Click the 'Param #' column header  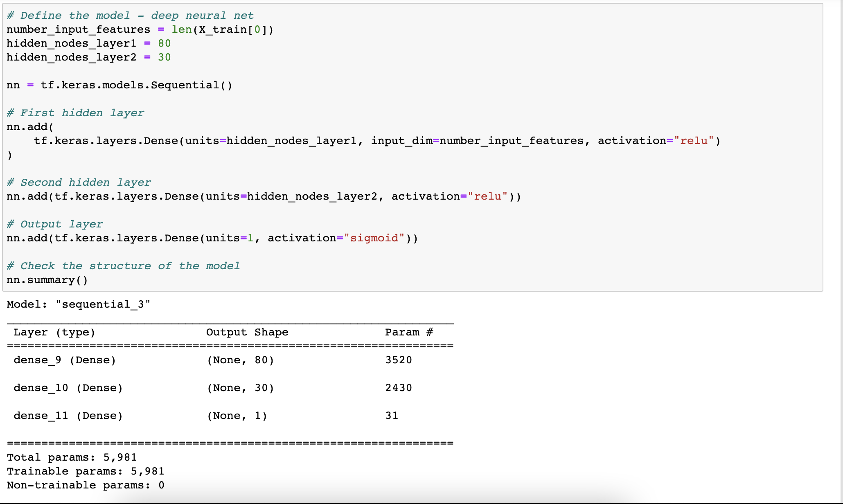pyautogui.click(x=408, y=332)
